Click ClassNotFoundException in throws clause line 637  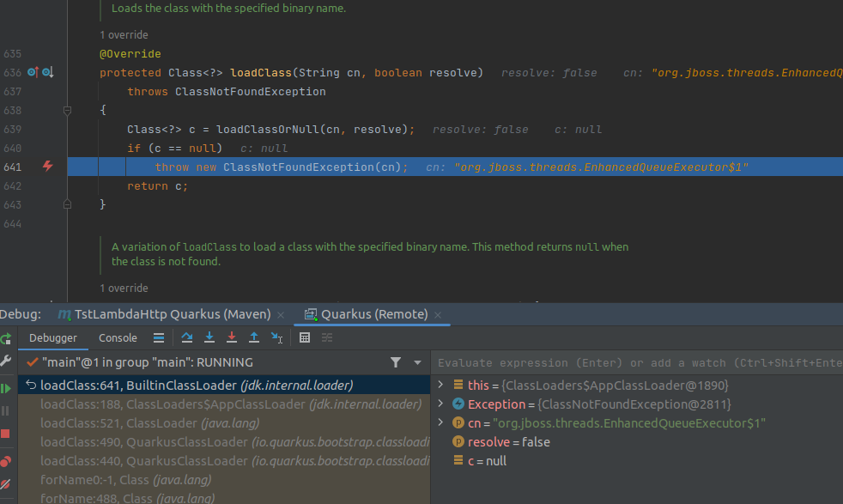click(x=251, y=92)
